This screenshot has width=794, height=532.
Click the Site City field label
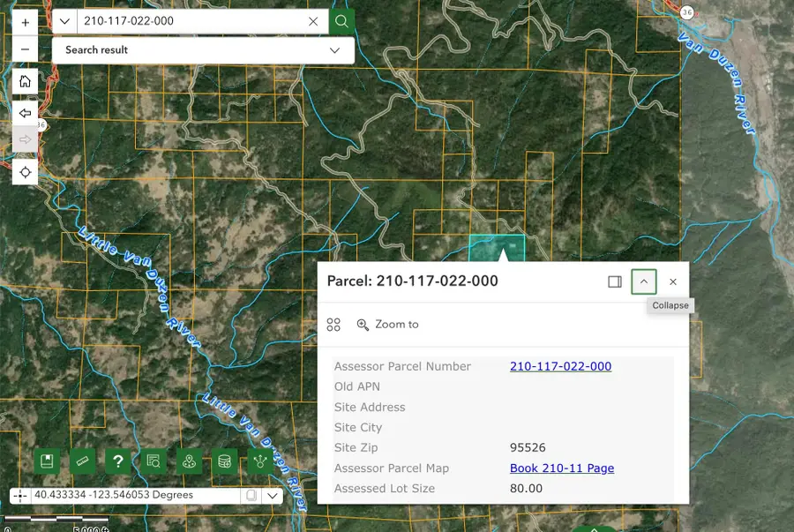pos(358,428)
